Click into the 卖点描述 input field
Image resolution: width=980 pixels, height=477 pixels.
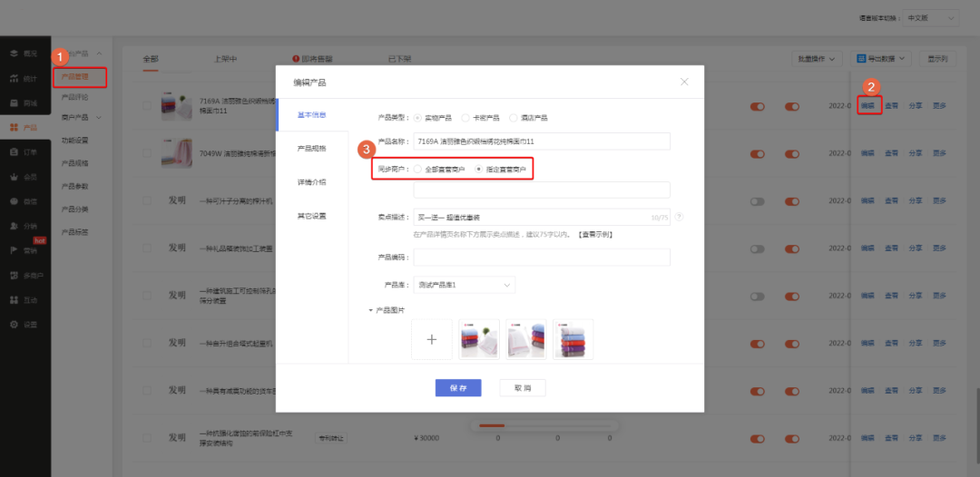pos(542,218)
